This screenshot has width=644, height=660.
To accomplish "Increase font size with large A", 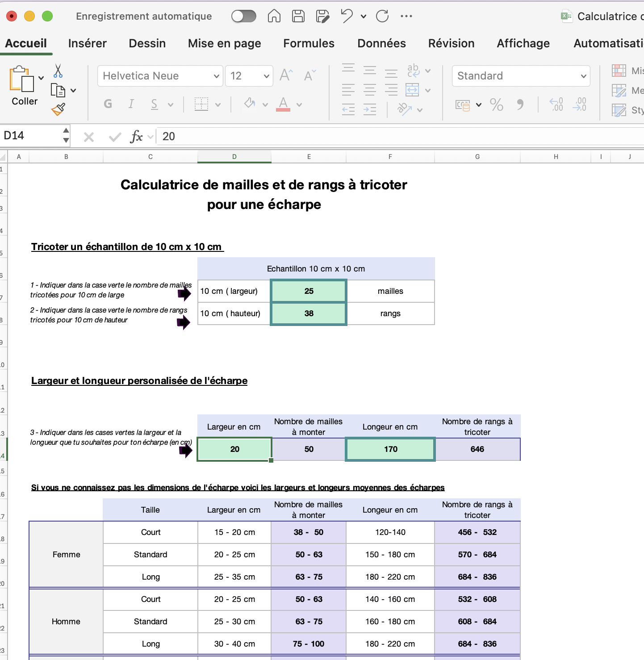I will [286, 75].
